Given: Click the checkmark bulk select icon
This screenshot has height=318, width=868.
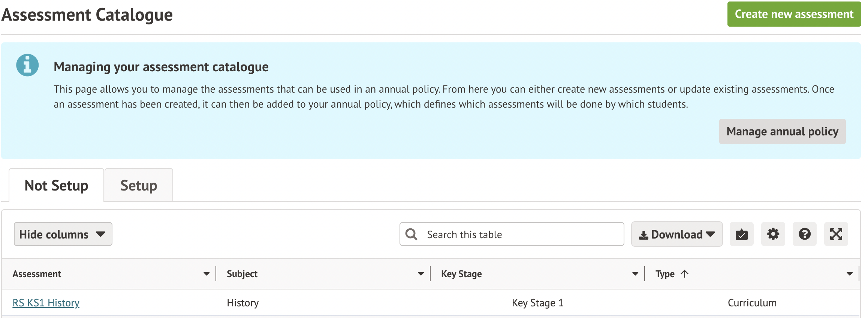Looking at the screenshot, I should click(x=741, y=234).
